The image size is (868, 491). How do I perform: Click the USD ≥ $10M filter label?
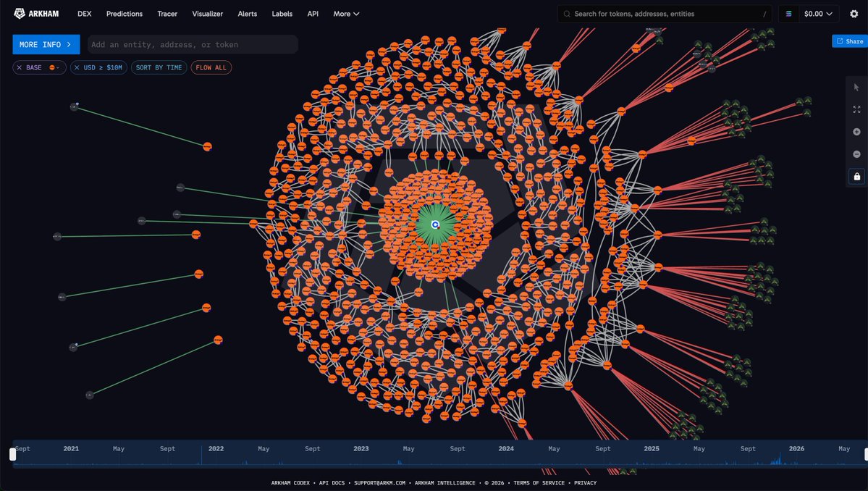(x=103, y=67)
